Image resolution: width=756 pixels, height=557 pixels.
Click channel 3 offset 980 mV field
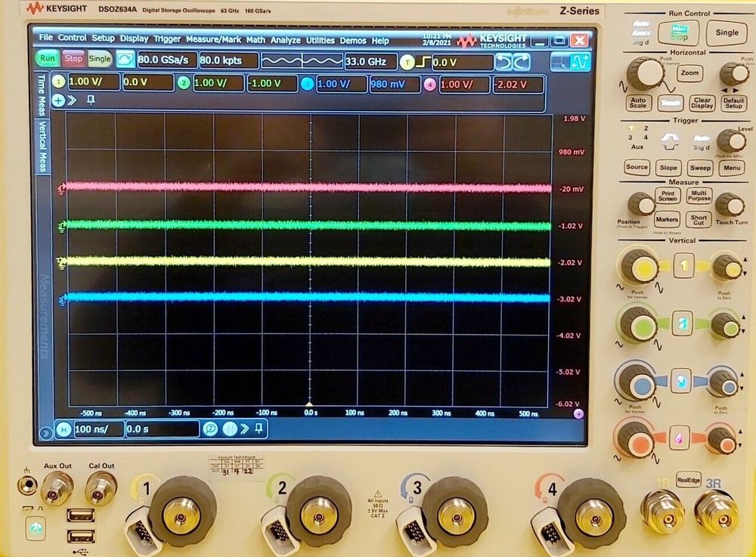point(395,85)
